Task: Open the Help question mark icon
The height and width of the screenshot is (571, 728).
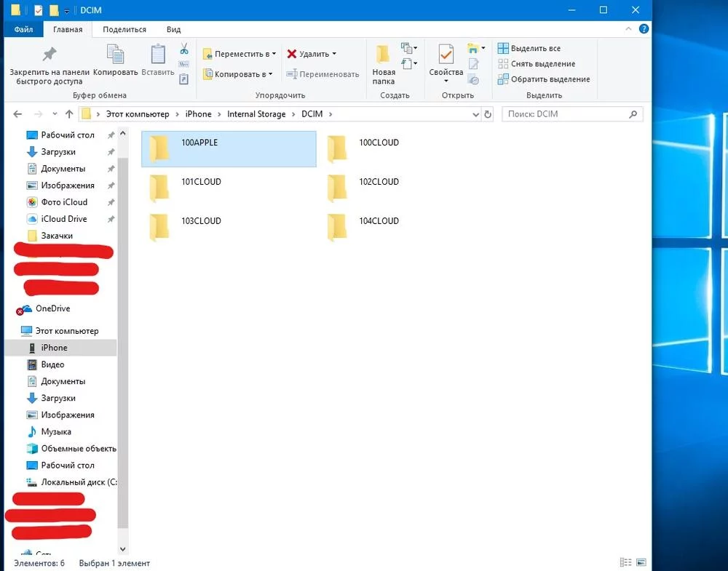Action: pyautogui.click(x=644, y=29)
